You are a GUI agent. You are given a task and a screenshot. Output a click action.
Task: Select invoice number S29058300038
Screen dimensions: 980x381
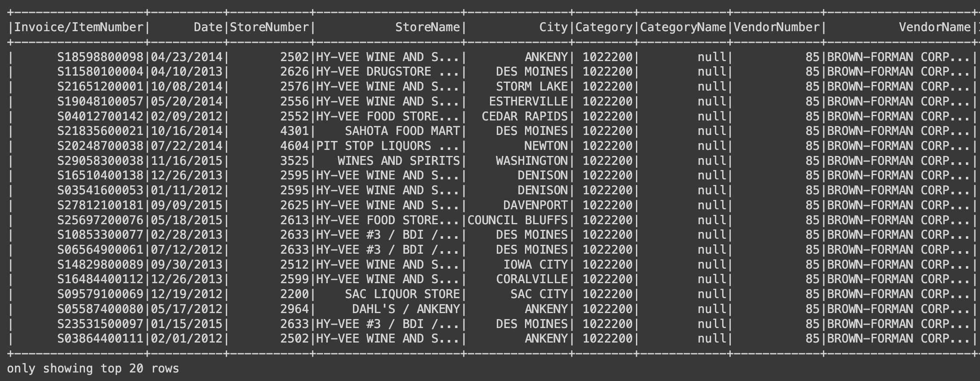[101, 161]
